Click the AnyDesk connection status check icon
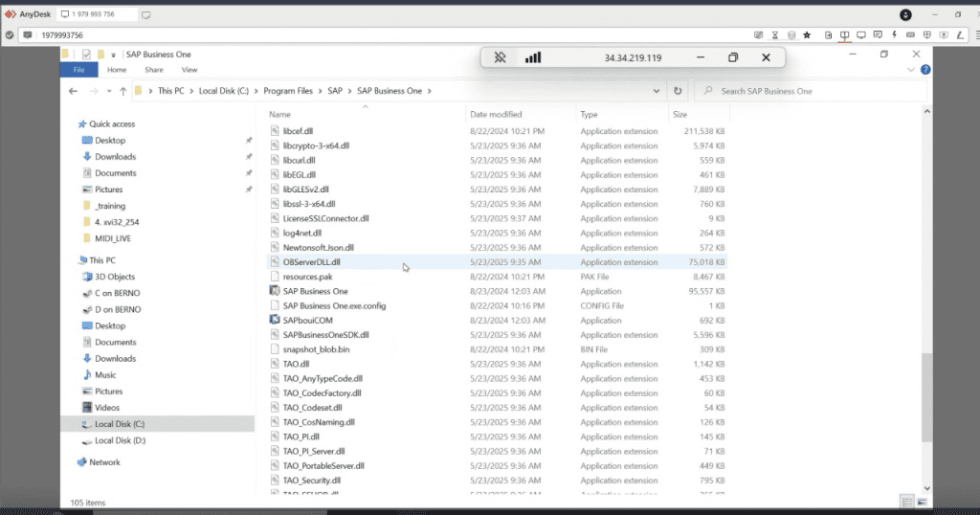 pyautogui.click(x=10, y=35)
